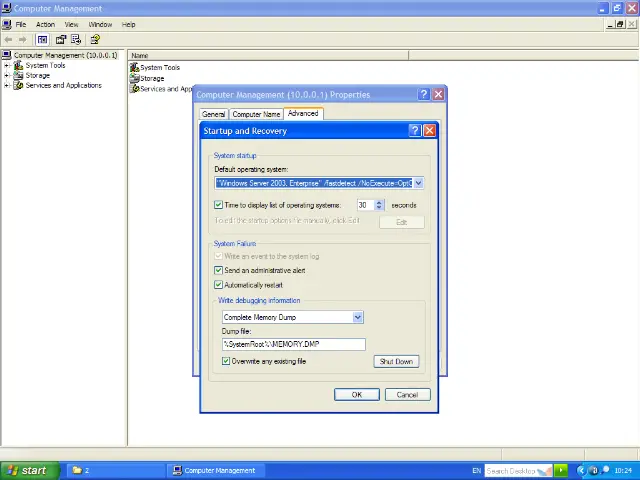Screen dimensions: 640x480
Task: Select the Advanced tab
Action: click(303, 113)
